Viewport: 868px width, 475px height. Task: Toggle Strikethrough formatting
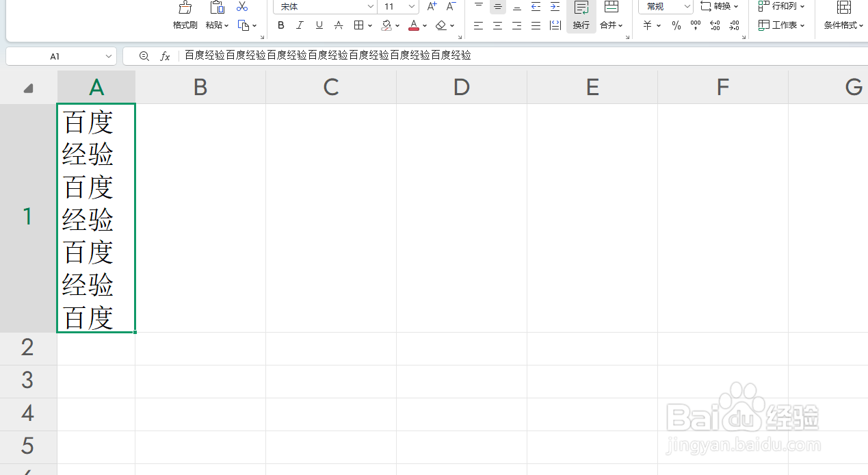[x=338, y=25]
